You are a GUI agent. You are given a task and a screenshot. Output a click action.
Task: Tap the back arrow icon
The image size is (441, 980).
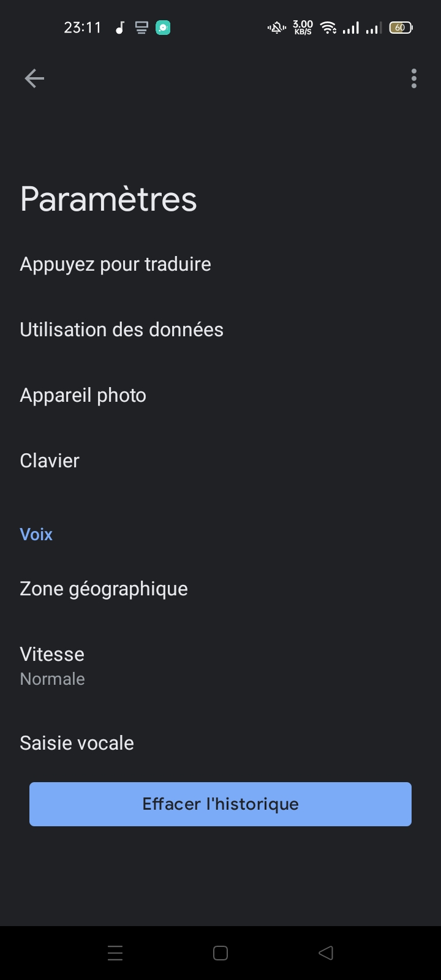[34, 78]
